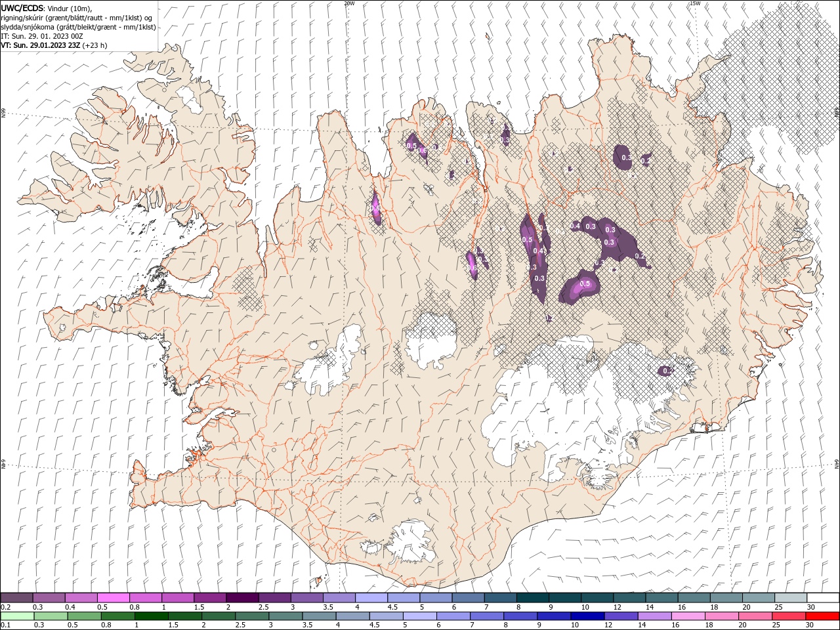Select the pinkish-red 25 swatch, lower legend row
The width and height of the screenshot is (840, 630).
tap(788, 616)
